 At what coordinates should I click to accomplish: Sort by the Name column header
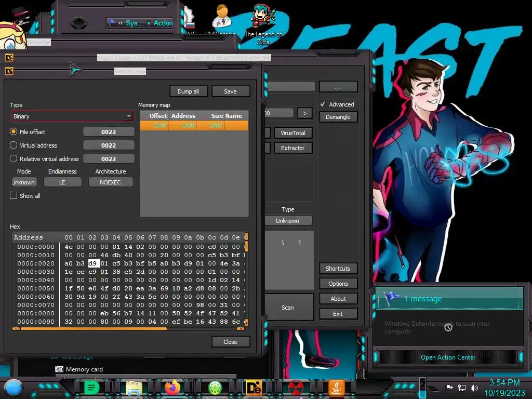tap(236, 116)
